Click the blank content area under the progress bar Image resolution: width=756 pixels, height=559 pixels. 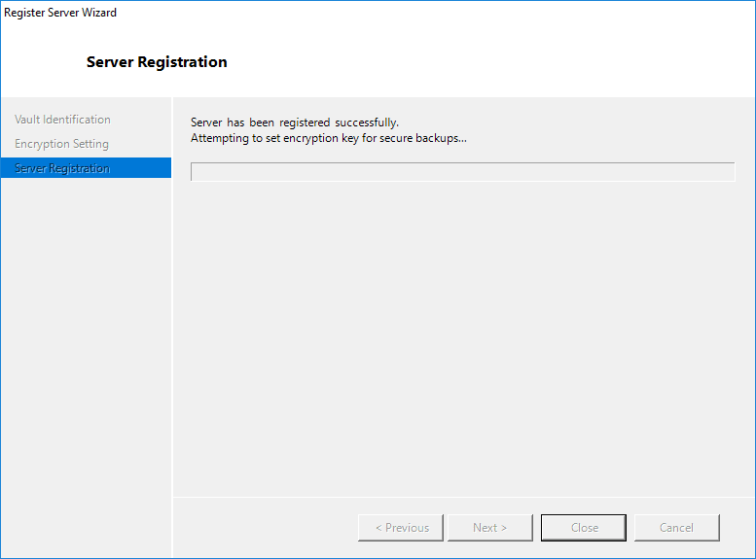pos(462,331)
